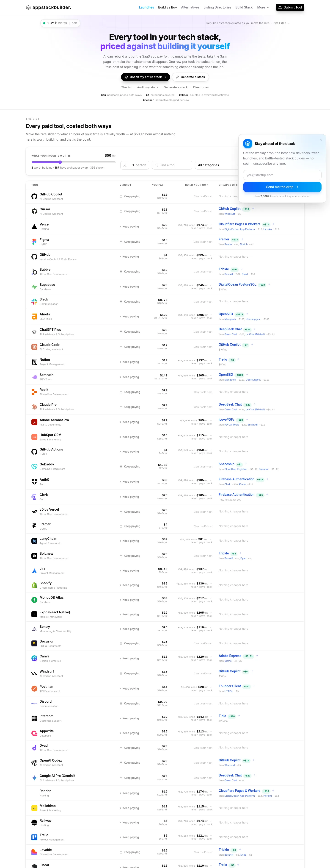Screen dimensions: 330x868
Task: Click the Bubble logo icon
Action: tap(34, 272)
